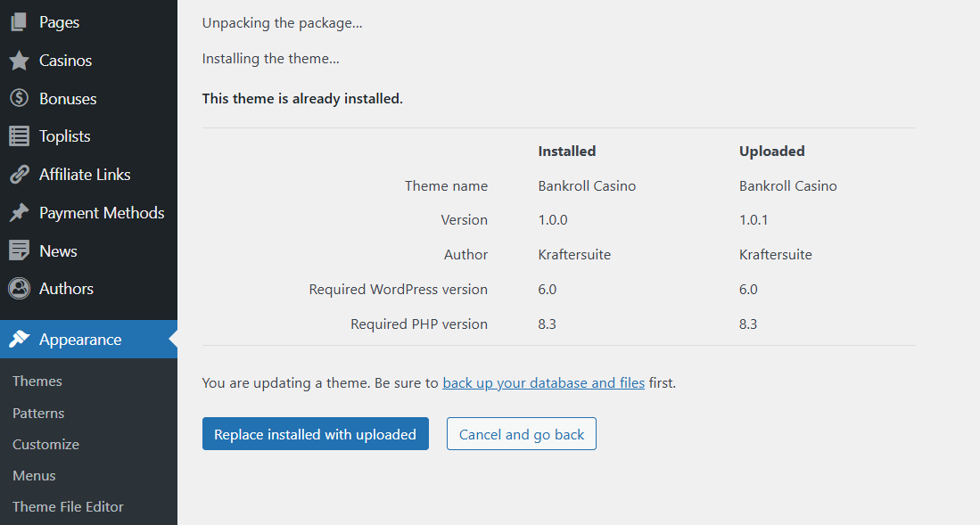
Task: Click the list icon beside Toplists
Action: 19,136
